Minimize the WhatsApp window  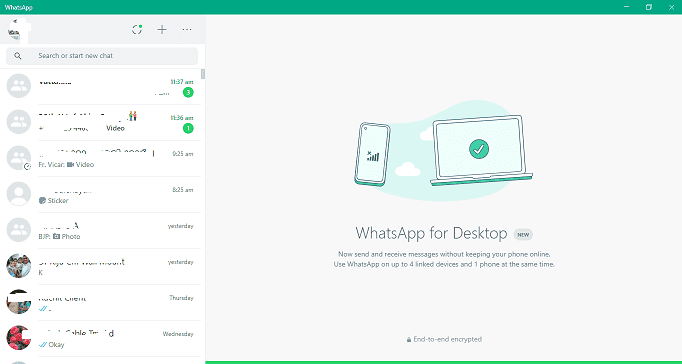tap(627, 7)
